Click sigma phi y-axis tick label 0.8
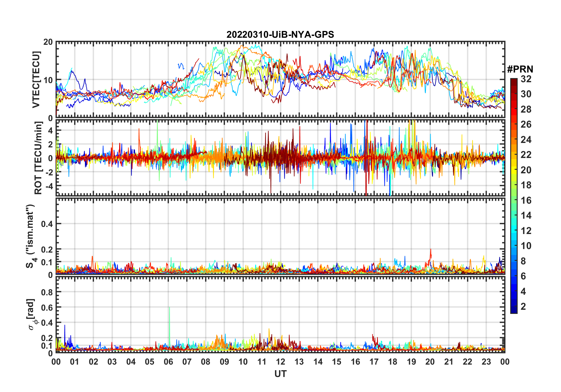 click(x=47, y=292)
